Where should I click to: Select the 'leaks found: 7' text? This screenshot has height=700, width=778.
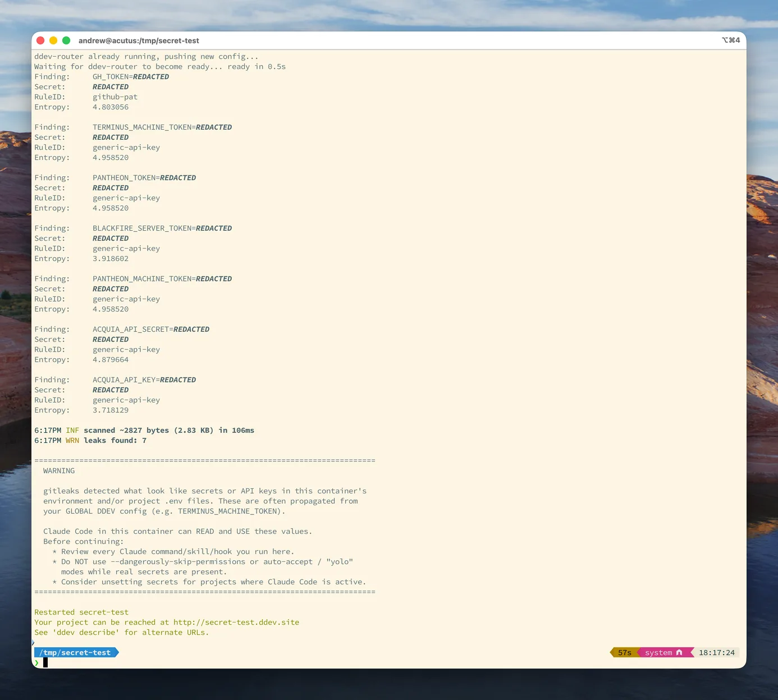click(x=115, y=440)
